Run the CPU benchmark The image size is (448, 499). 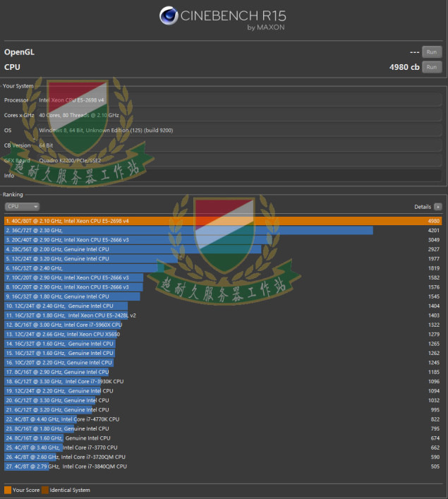coord(431,67)
